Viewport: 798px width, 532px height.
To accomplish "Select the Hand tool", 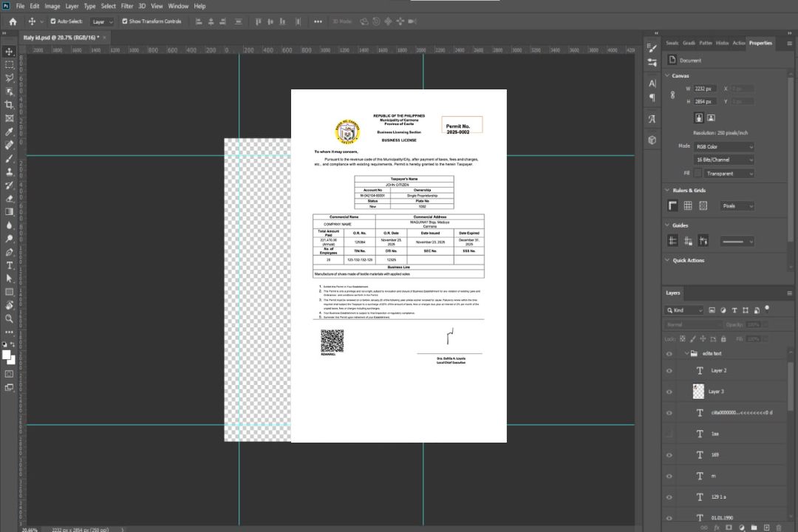I will [x=9, y=305].
